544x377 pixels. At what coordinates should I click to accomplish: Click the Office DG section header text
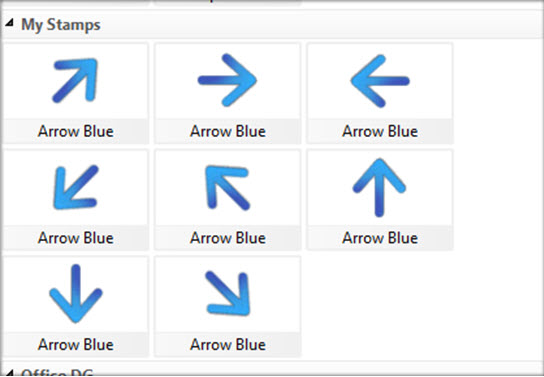pyautogui.click(x=57, y=373)
